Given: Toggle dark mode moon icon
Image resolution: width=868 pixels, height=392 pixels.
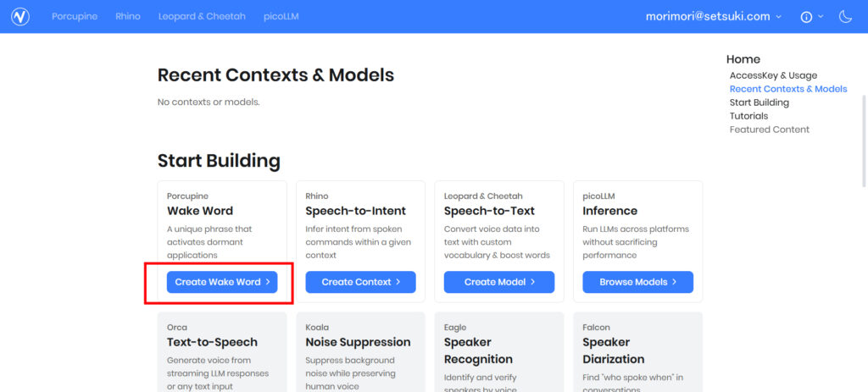Looking at the screenshot, I should (845, 17).
